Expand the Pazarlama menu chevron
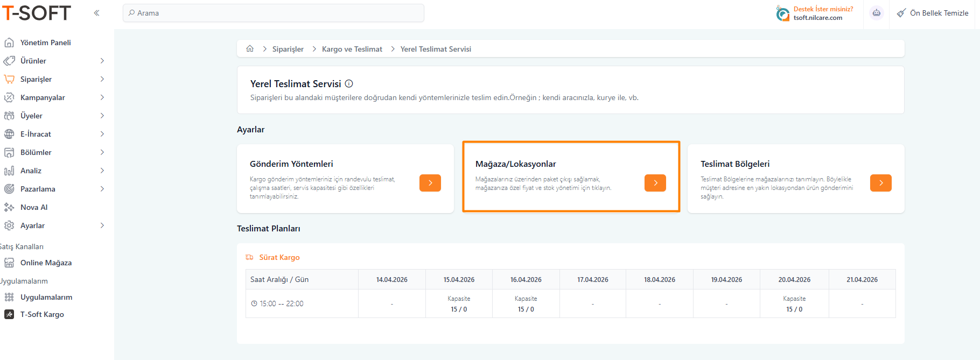This screenshot has height=360, width=980. [102, 189]
